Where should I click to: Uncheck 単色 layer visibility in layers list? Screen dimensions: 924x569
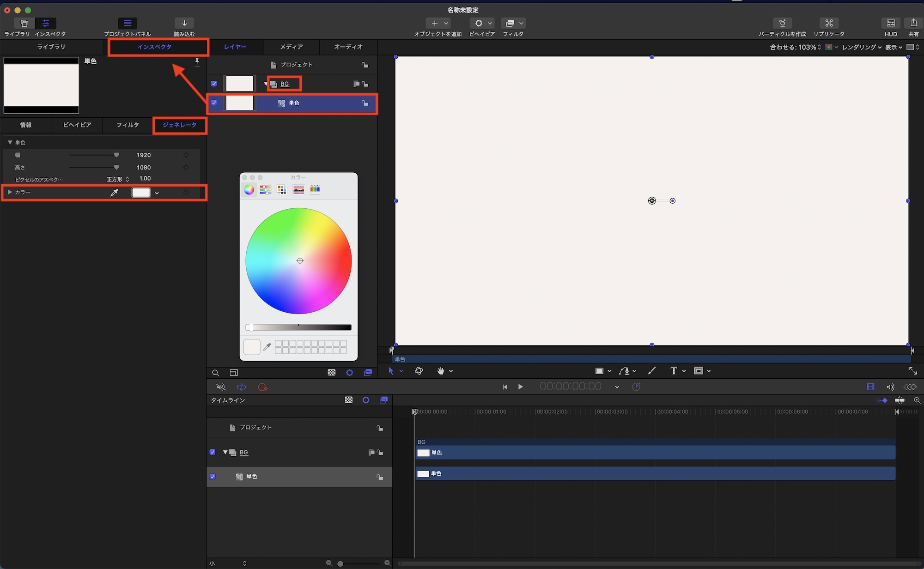(214, 103)
